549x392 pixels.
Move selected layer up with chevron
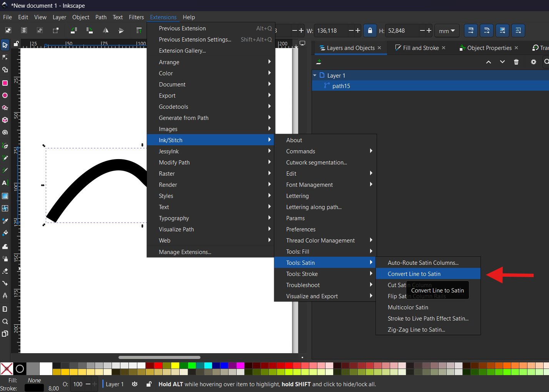(x=489, y=62)
